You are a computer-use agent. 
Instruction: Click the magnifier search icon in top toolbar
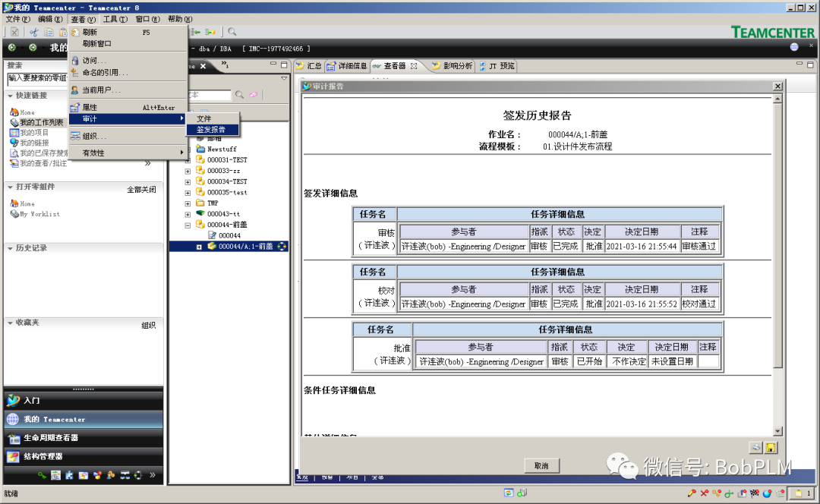(x=232, y=32)
